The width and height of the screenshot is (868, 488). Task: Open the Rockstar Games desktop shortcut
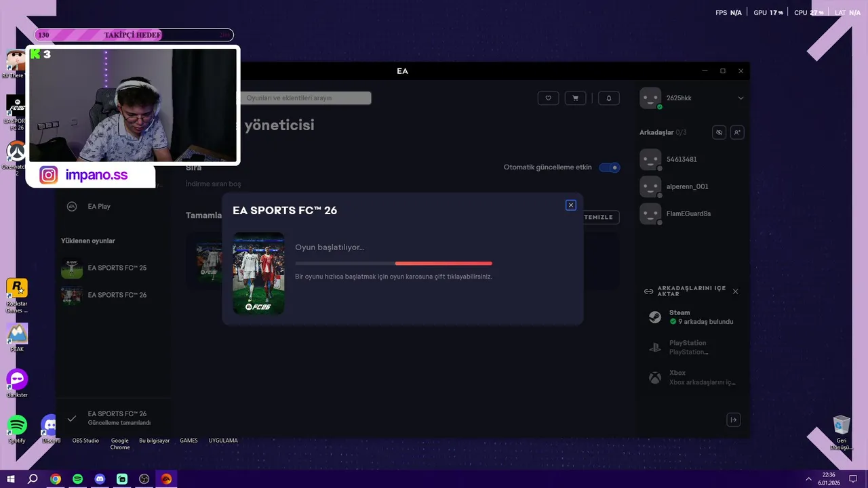pos(17,296)
